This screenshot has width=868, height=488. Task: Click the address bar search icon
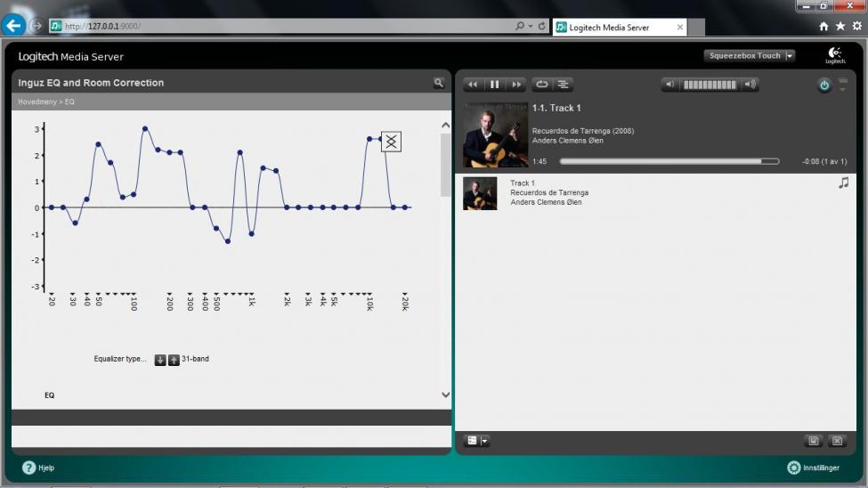(x=520, y=26)
